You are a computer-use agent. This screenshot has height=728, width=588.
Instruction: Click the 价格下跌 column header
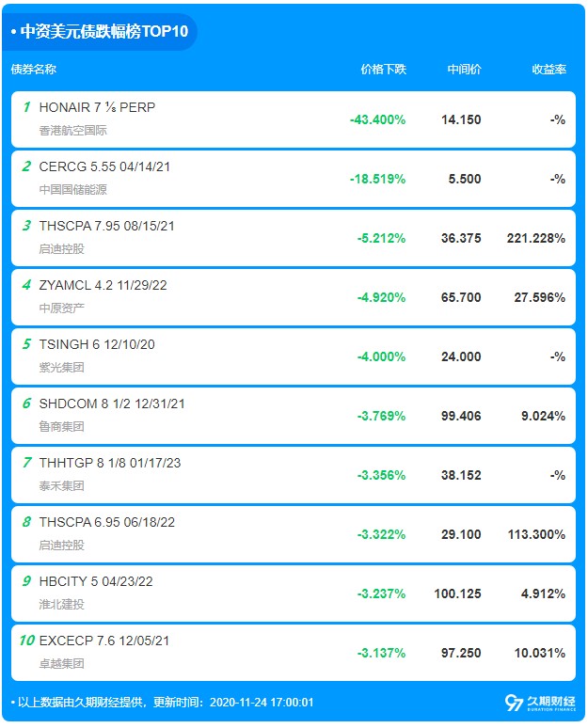pos(383,70)
